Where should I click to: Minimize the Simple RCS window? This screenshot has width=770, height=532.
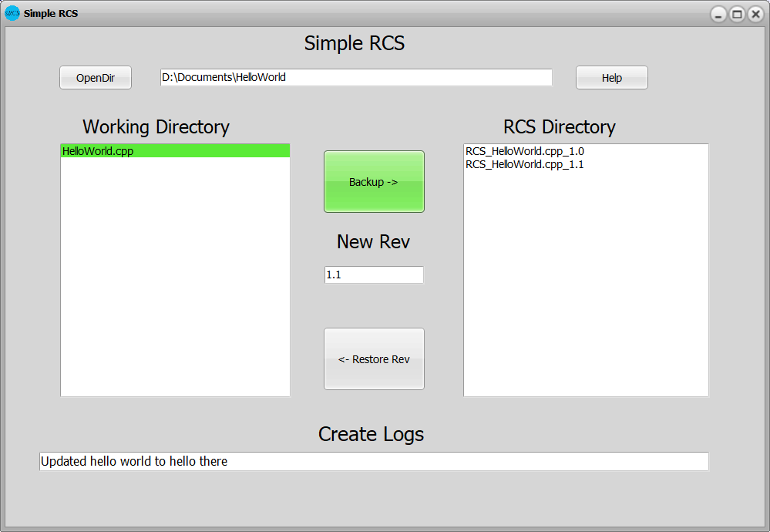click(x=718, y=14)
